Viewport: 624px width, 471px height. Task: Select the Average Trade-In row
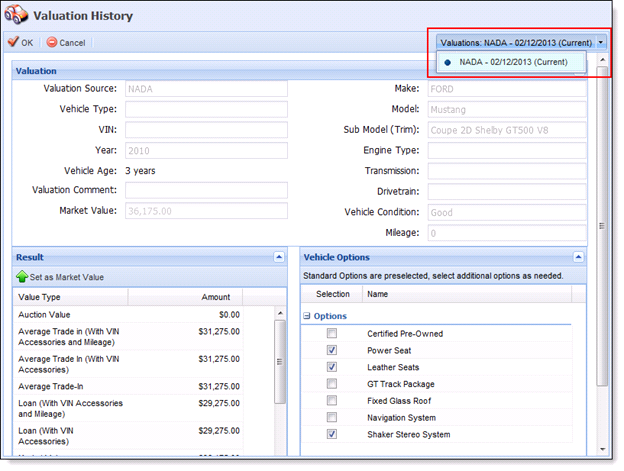129,386
